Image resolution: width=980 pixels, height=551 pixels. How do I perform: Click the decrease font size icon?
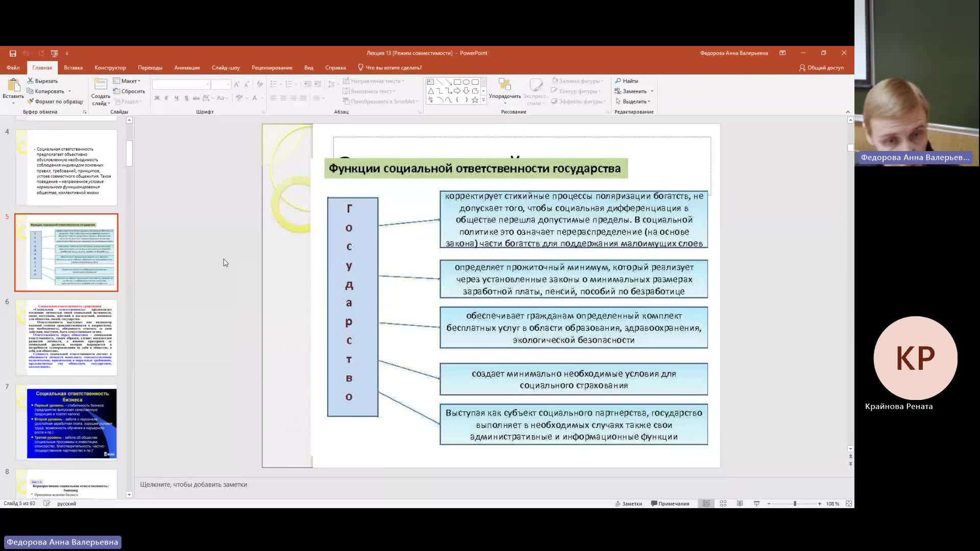(x=247, y=84)
